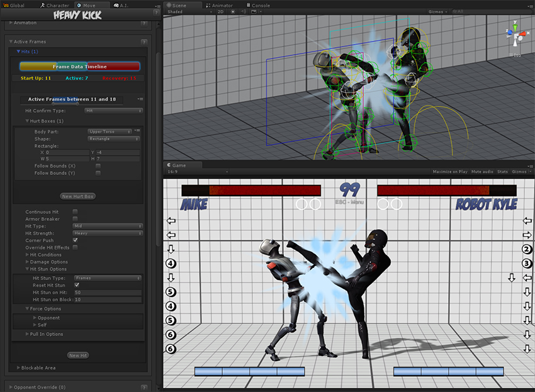This screenshot has width=535, height=392.
Task: Click the New Hit button
Action: pyautogui.click(x=78, y=355)
